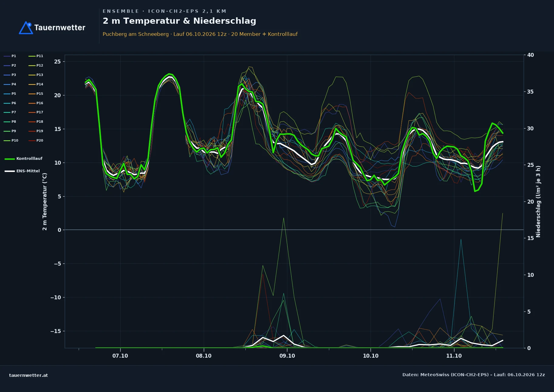Select the P20 legend entry

(36, 140)
